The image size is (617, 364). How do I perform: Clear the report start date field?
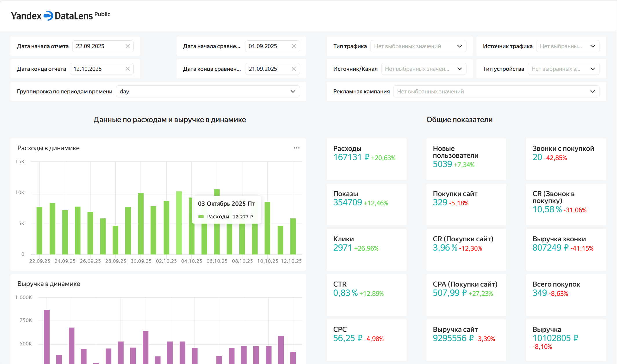point(127,46)
